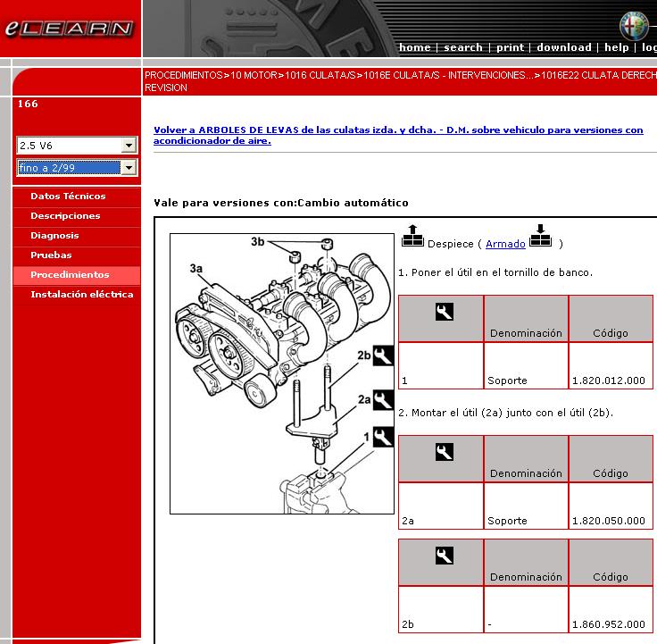657x644 pixels.
Task: Select Descripciones in the sidebar
Action: 65,216
